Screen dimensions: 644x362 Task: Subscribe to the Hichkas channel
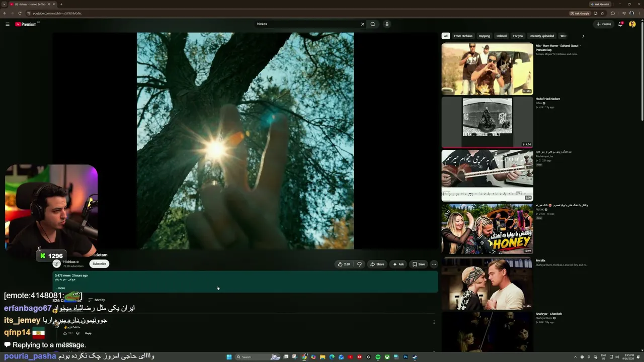coord(99,263)
